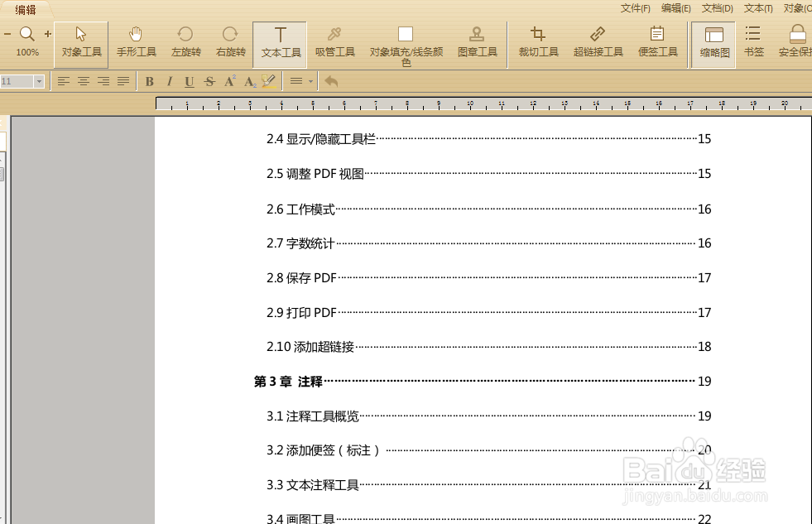The image size is (812, 524).
Task: Click the undo arrow button
Action: click(331, 81)
